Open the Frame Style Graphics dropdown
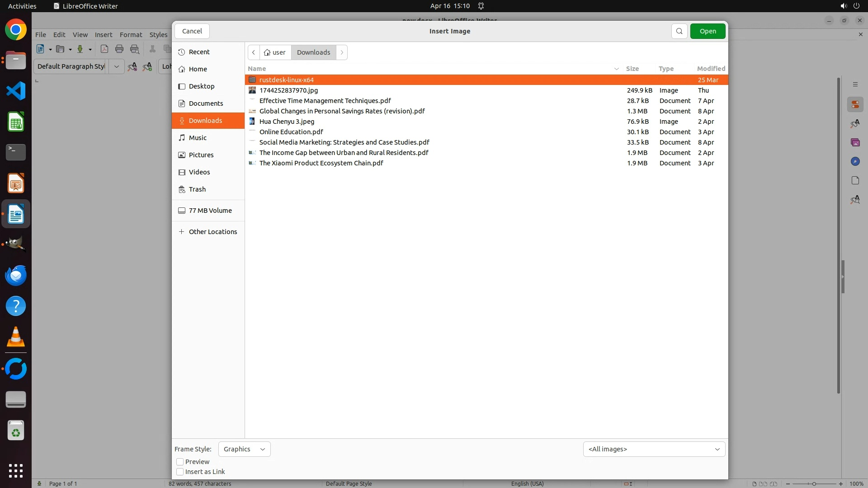 point(244,449)
